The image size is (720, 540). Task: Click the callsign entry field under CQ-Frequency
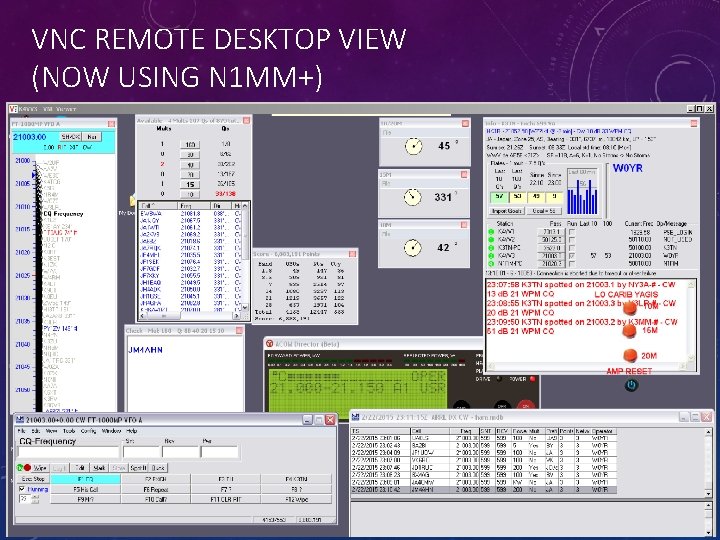coord(68,452)
